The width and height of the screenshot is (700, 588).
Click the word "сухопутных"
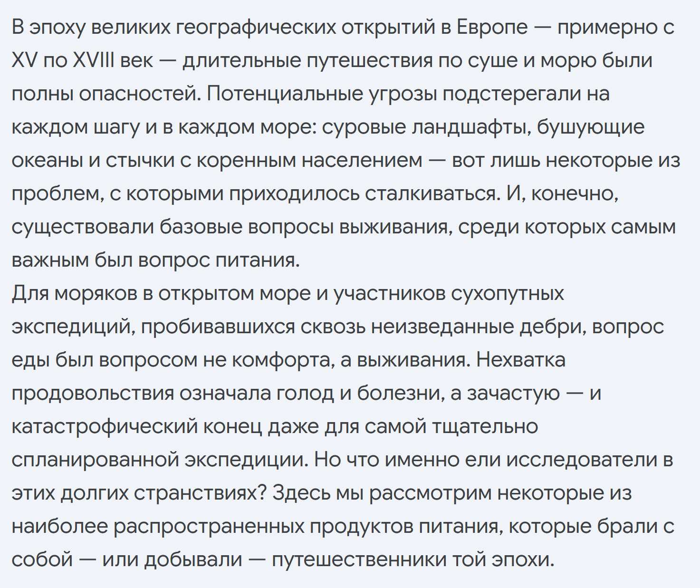point(507,294)
